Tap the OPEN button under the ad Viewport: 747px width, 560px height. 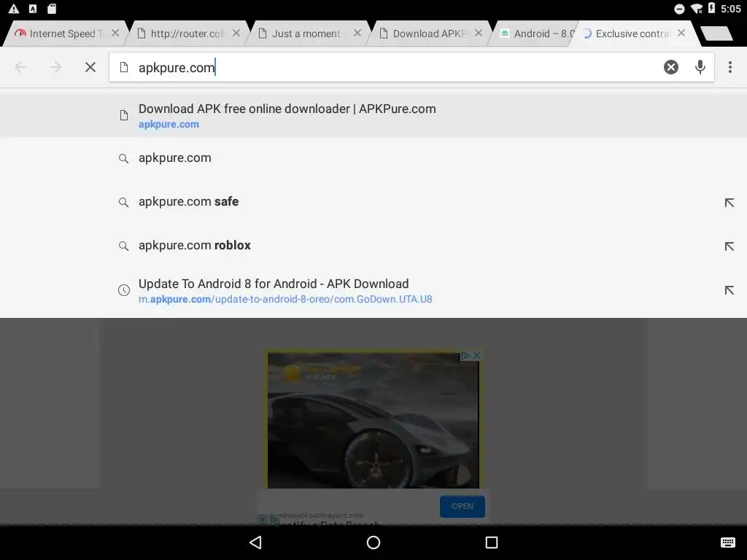click(x=462, y=506)
